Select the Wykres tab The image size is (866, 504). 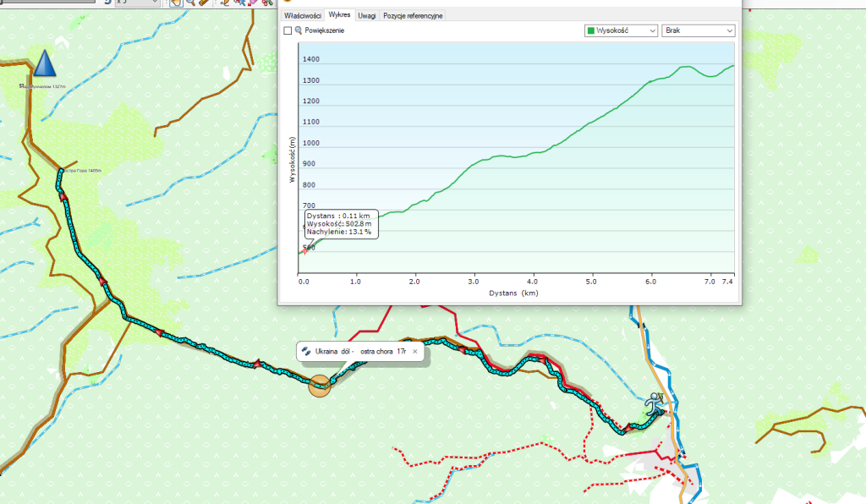pos(340,15)
